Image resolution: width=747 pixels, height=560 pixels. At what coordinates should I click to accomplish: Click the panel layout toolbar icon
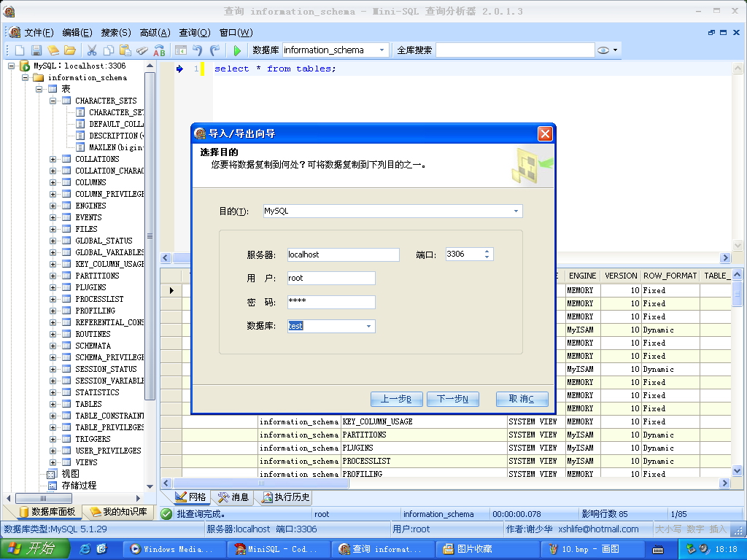tap(181, 50)
